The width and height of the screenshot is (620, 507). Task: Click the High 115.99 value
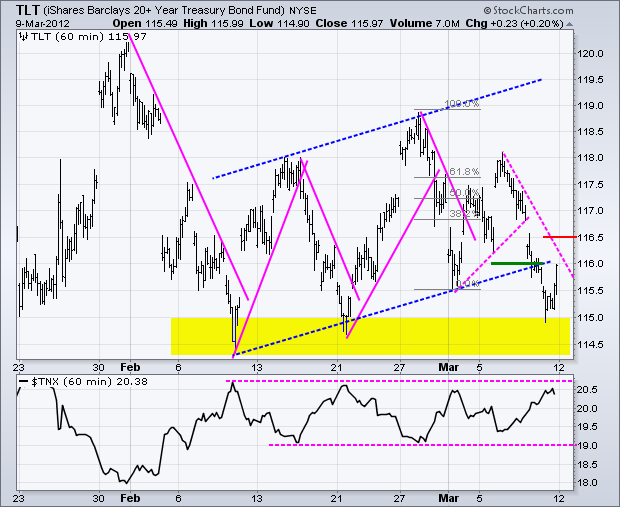point(213,23)
